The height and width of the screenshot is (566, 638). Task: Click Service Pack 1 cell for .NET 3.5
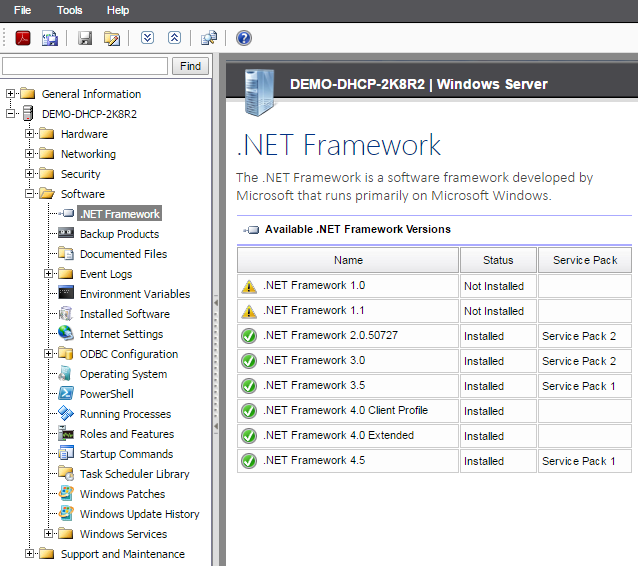tap(585, 386)
